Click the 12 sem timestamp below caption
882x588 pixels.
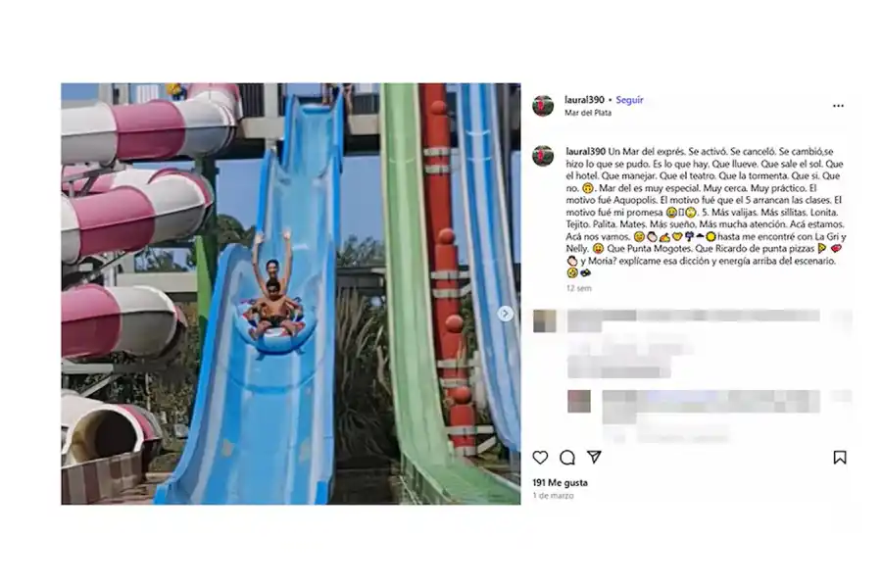click(578, 288)
